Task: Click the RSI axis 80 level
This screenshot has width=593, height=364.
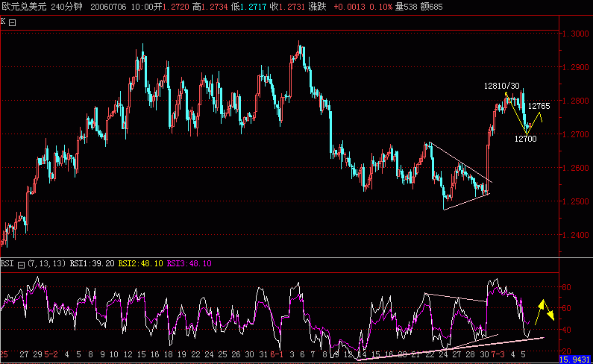Action: pos(566,287)
